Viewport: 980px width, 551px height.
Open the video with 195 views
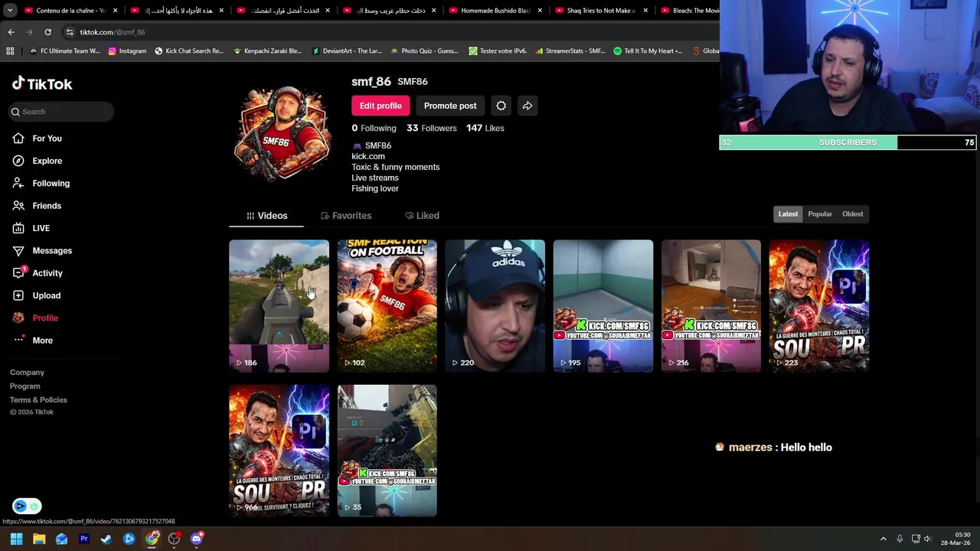(x=603, y=306)
